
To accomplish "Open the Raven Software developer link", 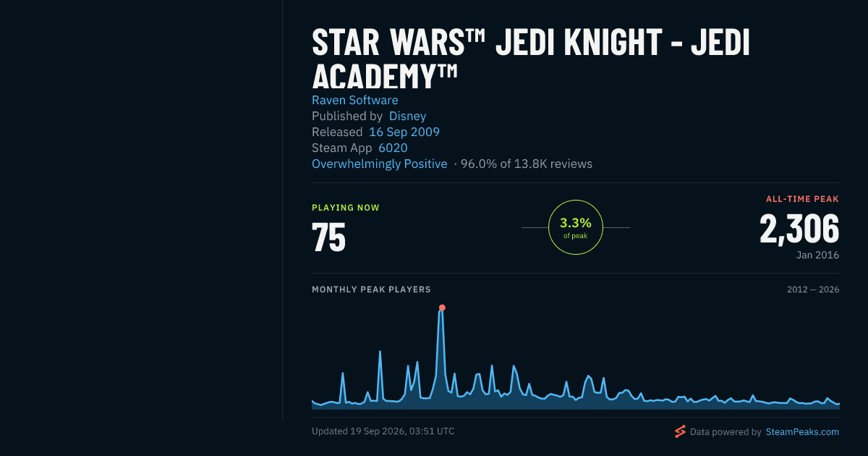I will [x=355, y=100].
